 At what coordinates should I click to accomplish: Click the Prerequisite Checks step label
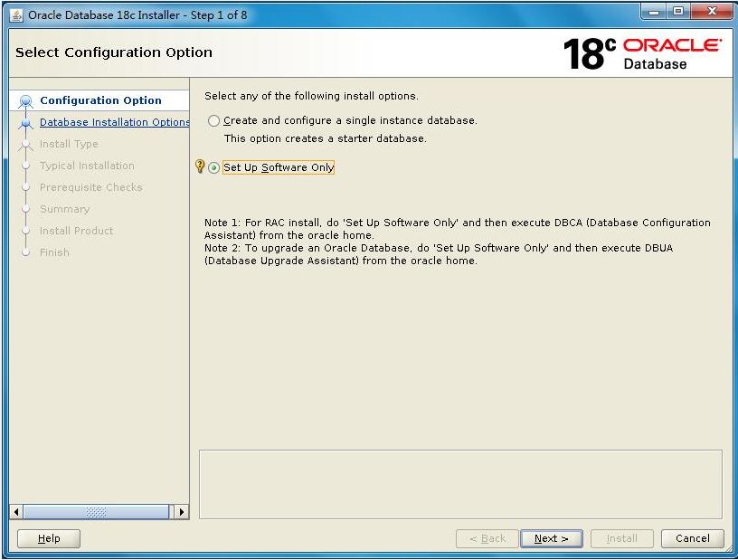(90, 187)
